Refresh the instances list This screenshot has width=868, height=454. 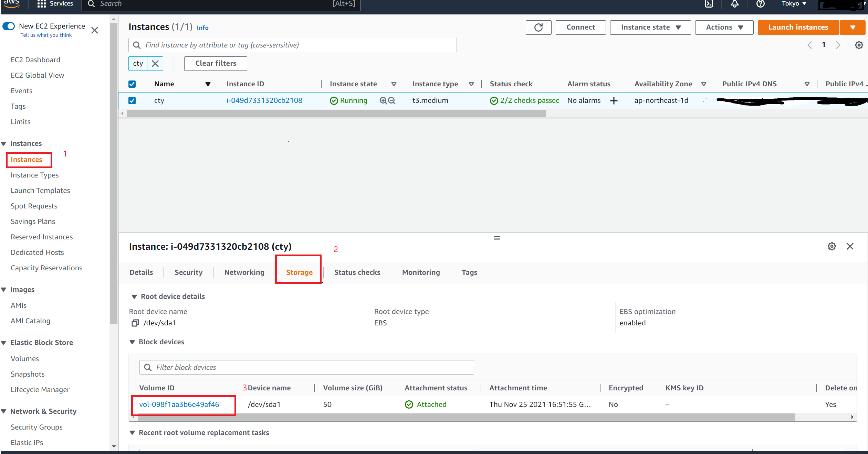(538, 27)
